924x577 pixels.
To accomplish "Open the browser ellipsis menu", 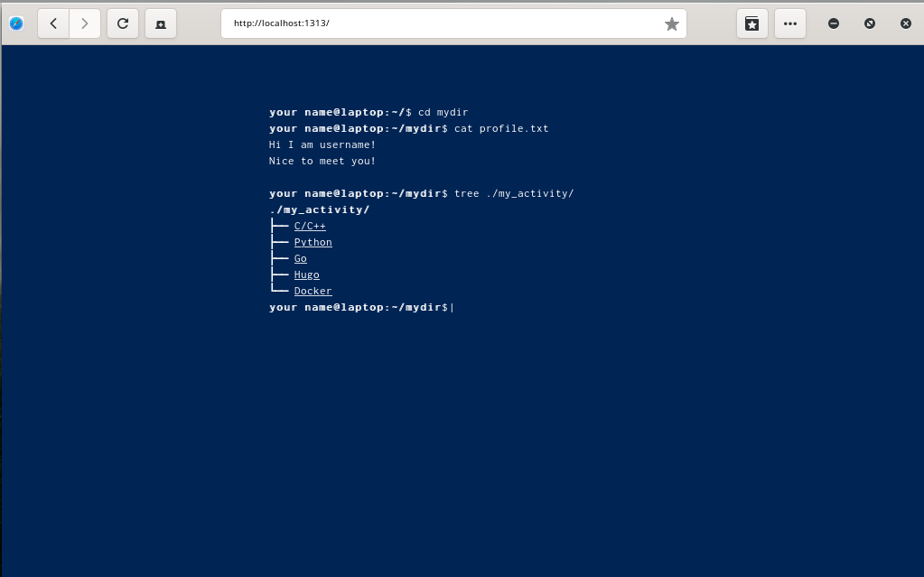I will pyautogui.click(x=789, y=23).
